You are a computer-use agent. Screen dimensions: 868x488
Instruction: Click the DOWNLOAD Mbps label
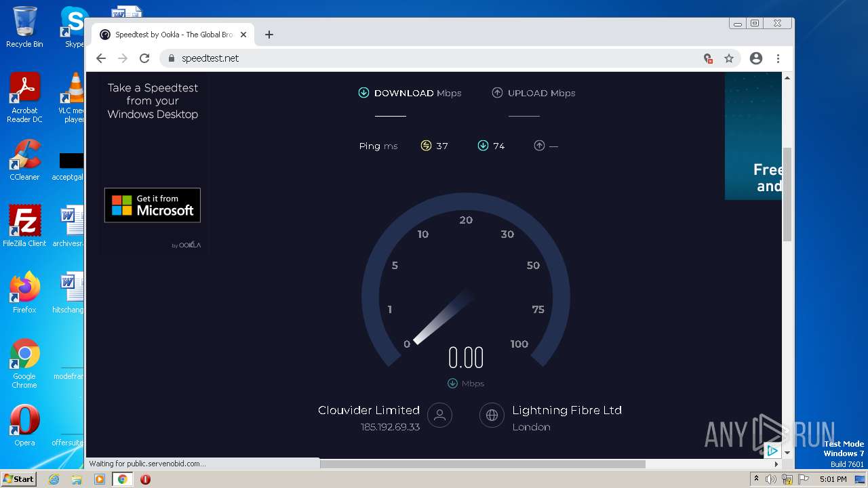(418, 93)
